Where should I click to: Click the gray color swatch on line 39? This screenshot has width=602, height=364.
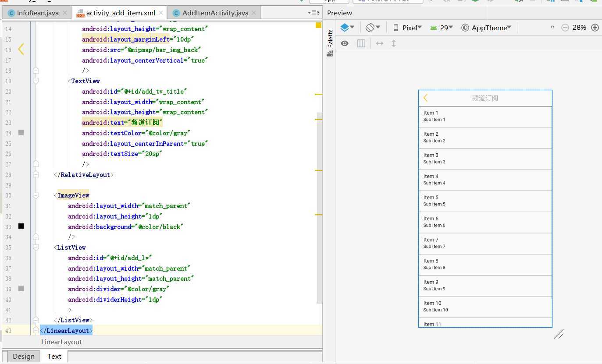coord(21,289)
